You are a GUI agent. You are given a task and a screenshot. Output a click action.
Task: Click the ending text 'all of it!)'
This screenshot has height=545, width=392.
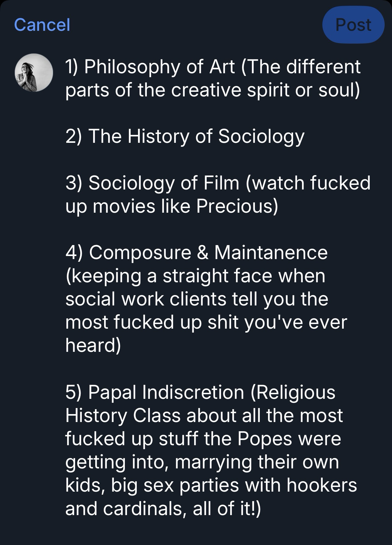pyautogui.click(x=227, y=508)
